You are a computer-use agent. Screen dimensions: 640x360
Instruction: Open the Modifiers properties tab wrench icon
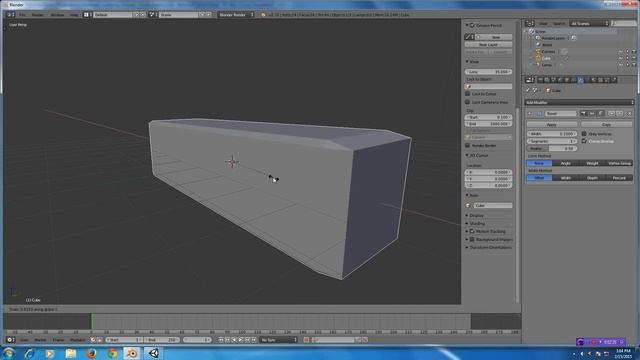click(580, 80)
